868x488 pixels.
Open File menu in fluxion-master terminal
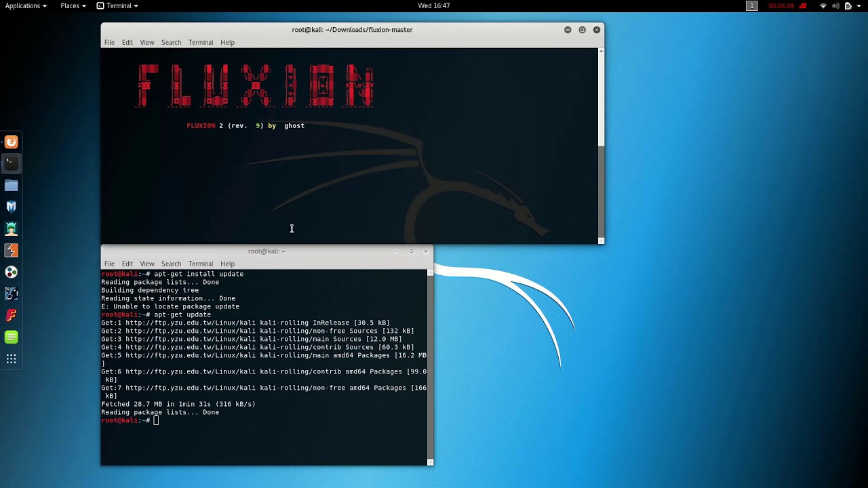click(109, 42)
